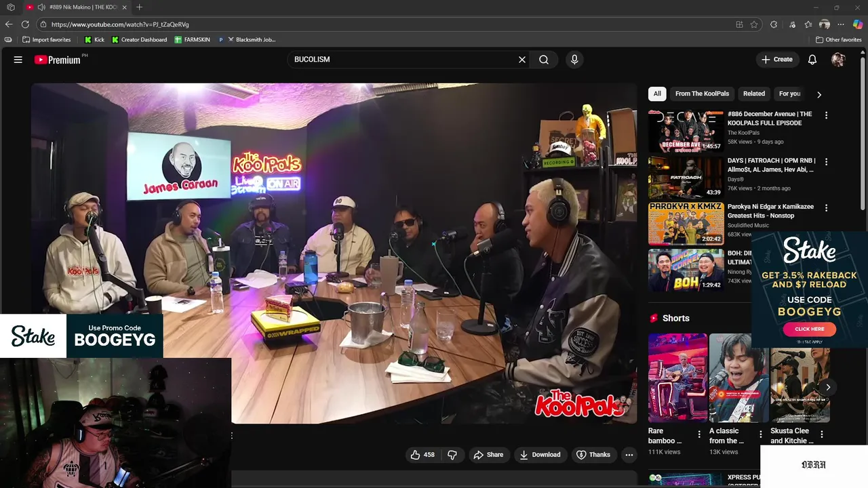Open options for Parokya Ni Edgar video
This screenshot has width=868, height=488.
point(826,207)
